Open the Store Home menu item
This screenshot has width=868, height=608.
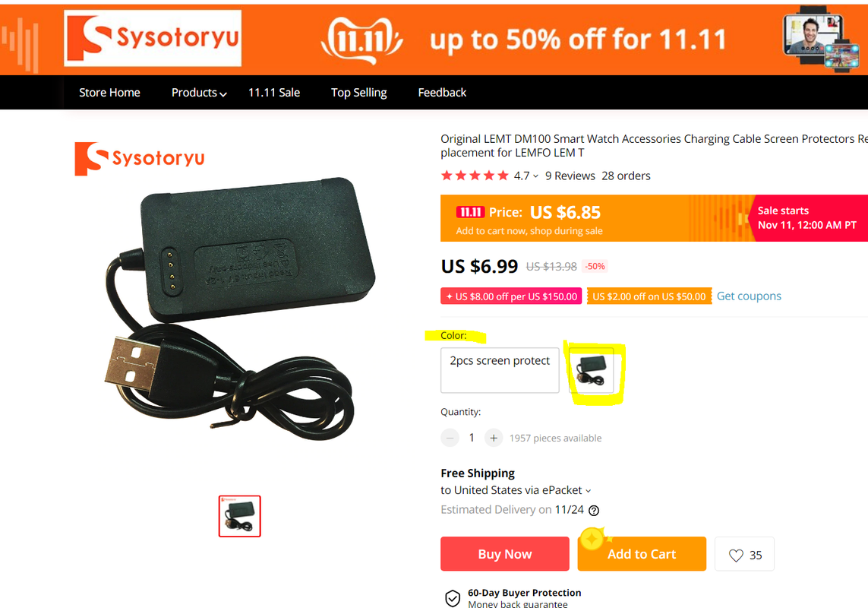pos(109,93)
